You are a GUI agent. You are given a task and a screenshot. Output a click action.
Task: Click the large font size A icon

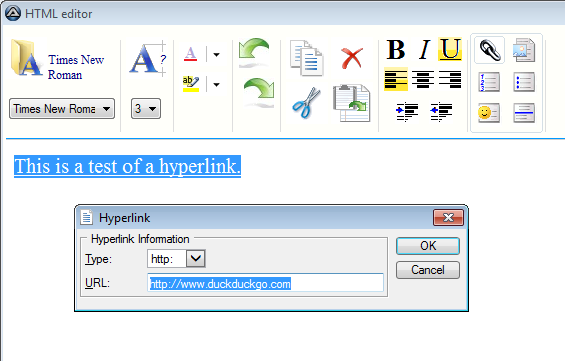point(148,58)
